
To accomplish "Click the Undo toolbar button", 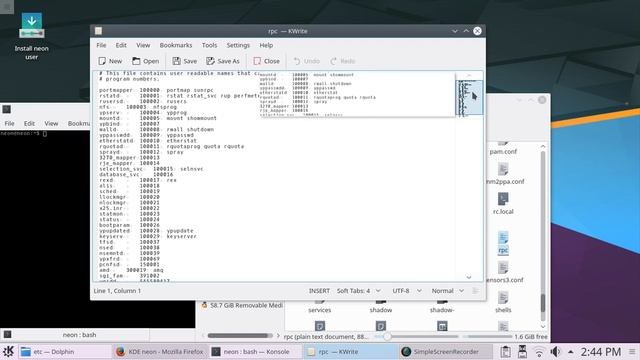I will click(x=307, y=61).
